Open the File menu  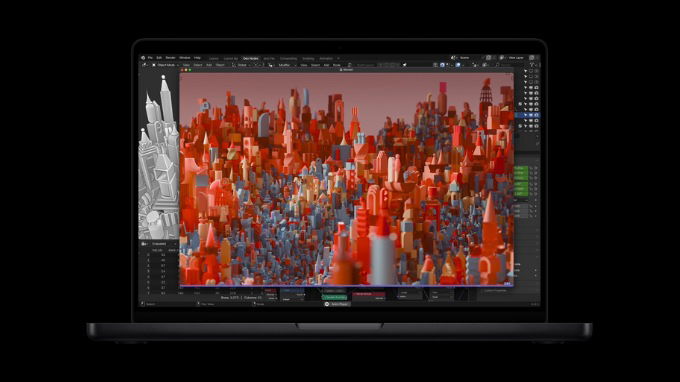pyautogui.click(x=150, y=58)
